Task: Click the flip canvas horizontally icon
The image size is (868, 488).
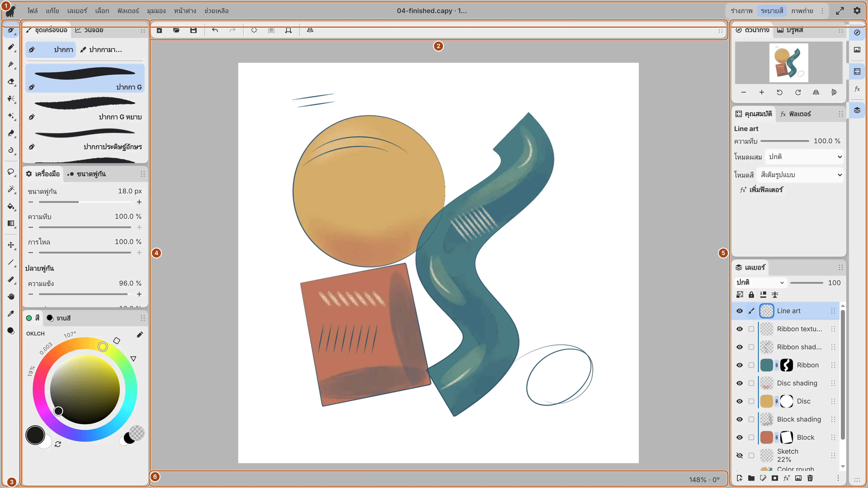Action: point(310,30)
